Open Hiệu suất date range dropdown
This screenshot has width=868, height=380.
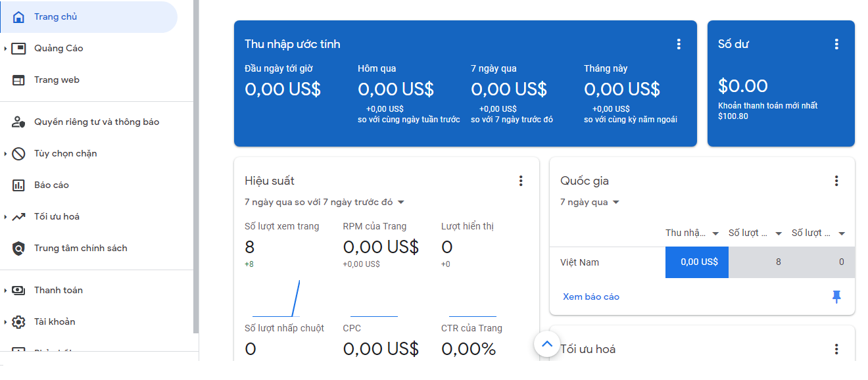tap(400, 202)
